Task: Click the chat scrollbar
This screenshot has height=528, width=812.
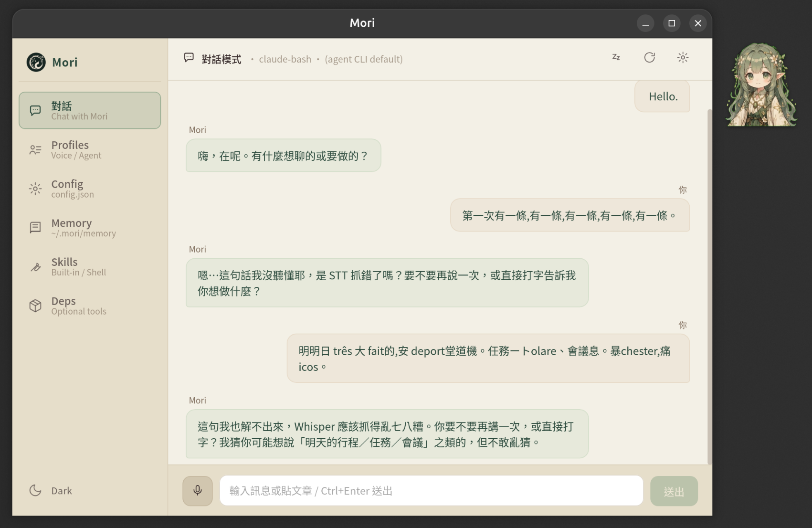Action: 709,286
